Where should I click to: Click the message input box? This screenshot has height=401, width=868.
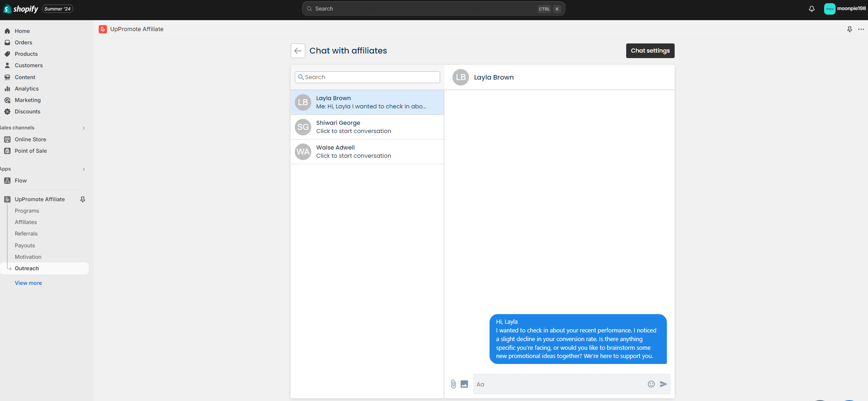pos(560,385)
